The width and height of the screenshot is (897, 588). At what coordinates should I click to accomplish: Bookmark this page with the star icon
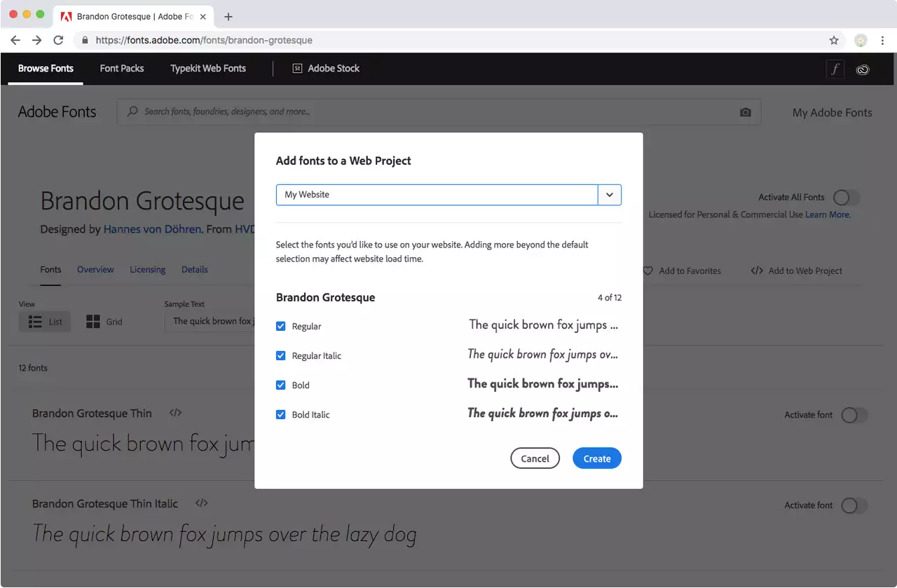[x=833, y=40]
